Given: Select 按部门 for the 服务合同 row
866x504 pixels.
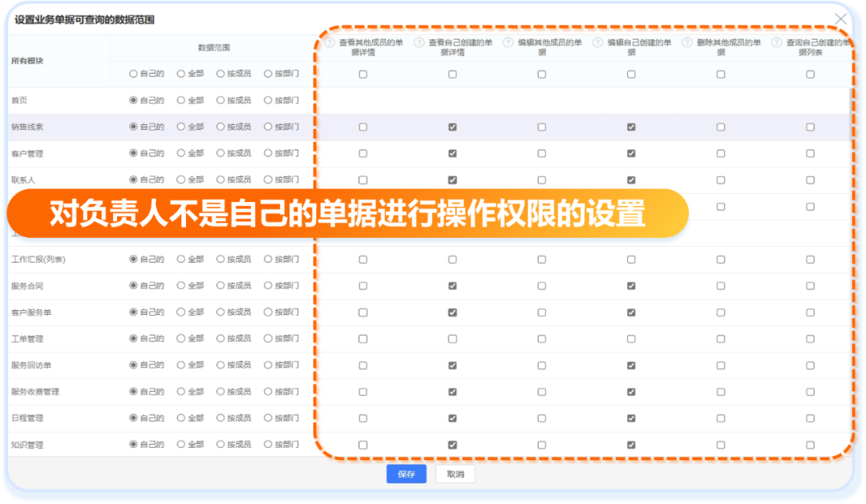Looking at the screenshot, I should [269, 285].
